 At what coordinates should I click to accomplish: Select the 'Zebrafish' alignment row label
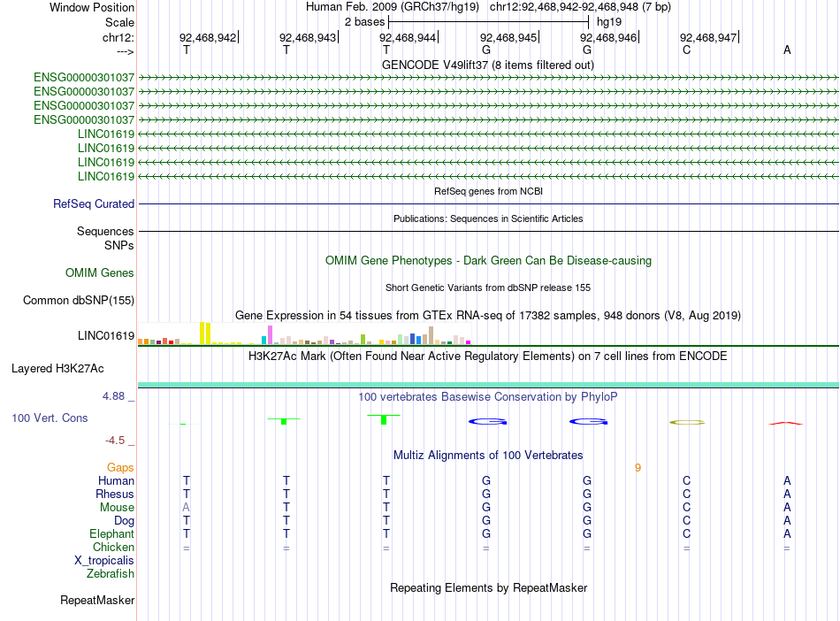click(111, 573)
